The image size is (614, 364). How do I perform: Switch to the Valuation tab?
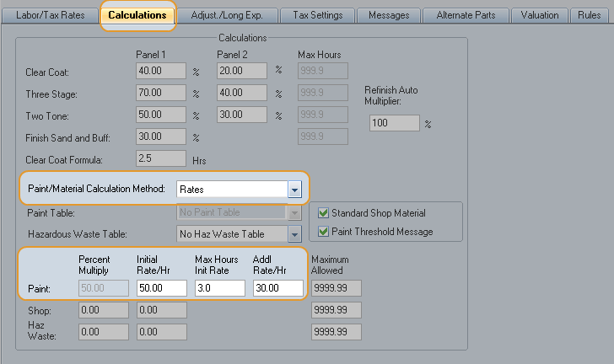540,15
